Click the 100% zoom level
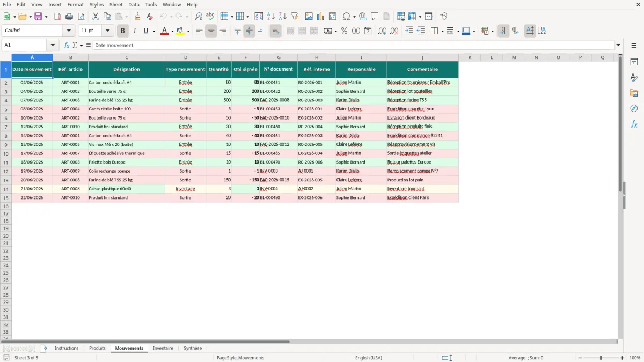 click(x=635, y=358)
